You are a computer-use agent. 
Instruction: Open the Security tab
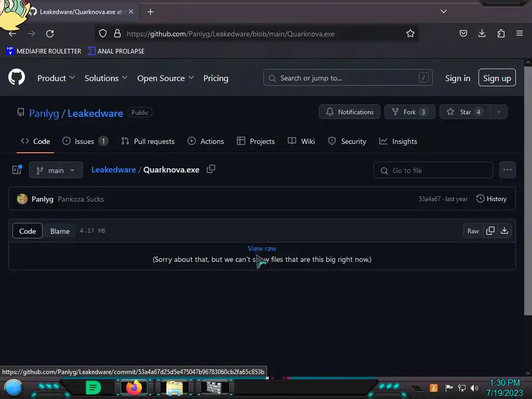[x=347, y=141]
